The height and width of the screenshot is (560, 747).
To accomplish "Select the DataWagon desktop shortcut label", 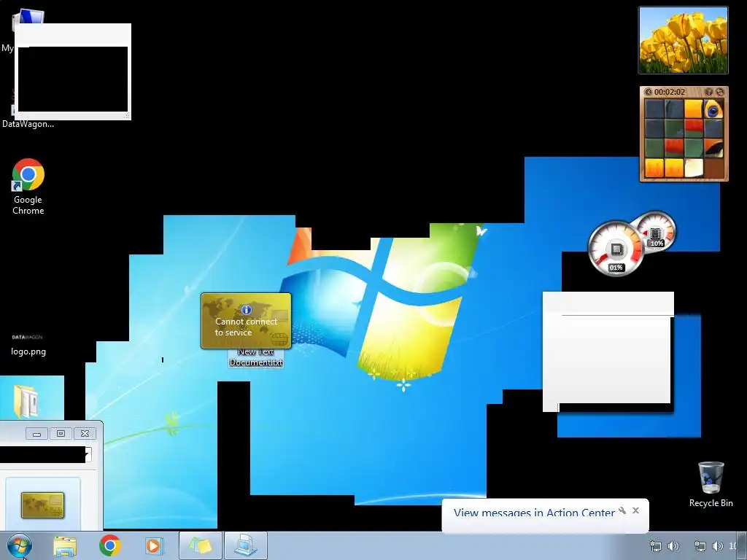I will pyautogui.click(x=28, y=124).
